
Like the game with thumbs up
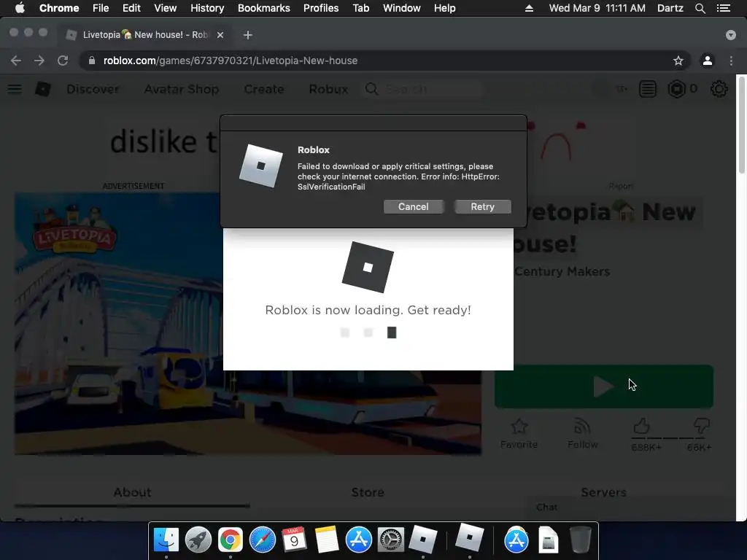coord(642,426)
